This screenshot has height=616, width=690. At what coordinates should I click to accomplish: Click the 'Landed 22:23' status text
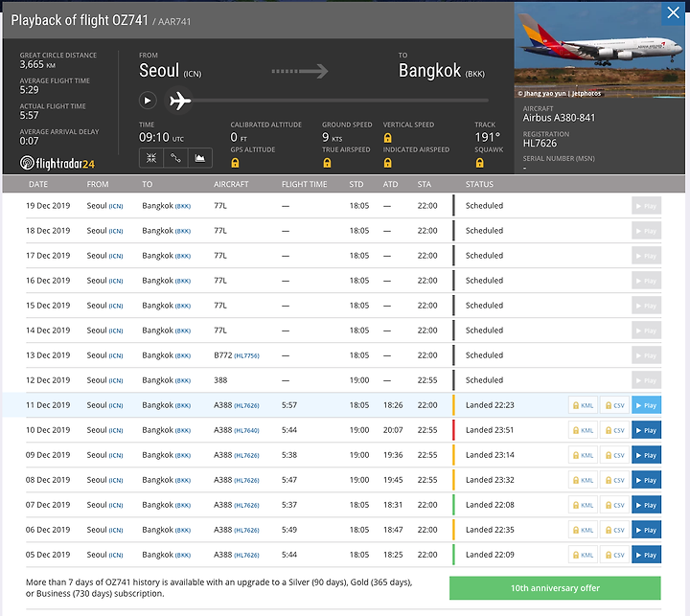coord(490,405)
